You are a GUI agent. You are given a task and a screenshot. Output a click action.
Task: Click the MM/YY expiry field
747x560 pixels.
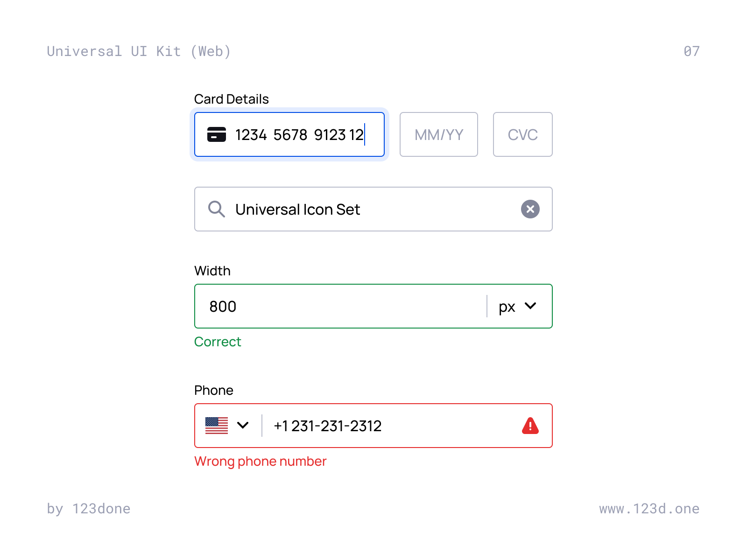point(439,134)
